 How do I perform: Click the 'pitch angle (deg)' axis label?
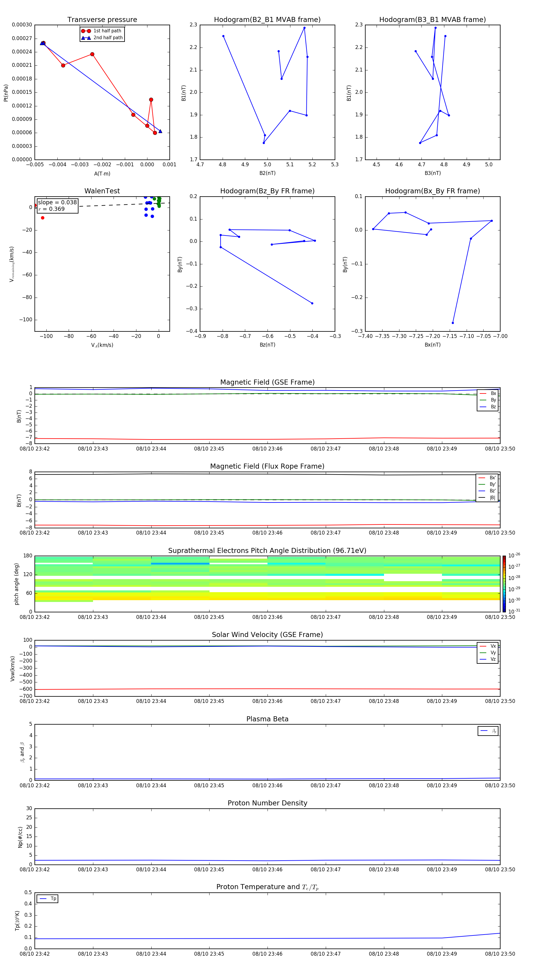click(x=16, y=584)
